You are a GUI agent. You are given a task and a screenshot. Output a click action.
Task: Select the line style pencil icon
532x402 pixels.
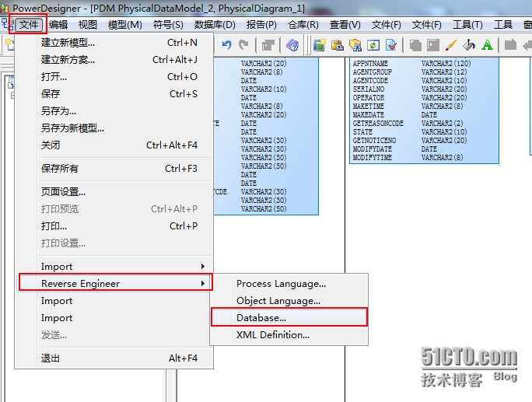click(451, 45)
